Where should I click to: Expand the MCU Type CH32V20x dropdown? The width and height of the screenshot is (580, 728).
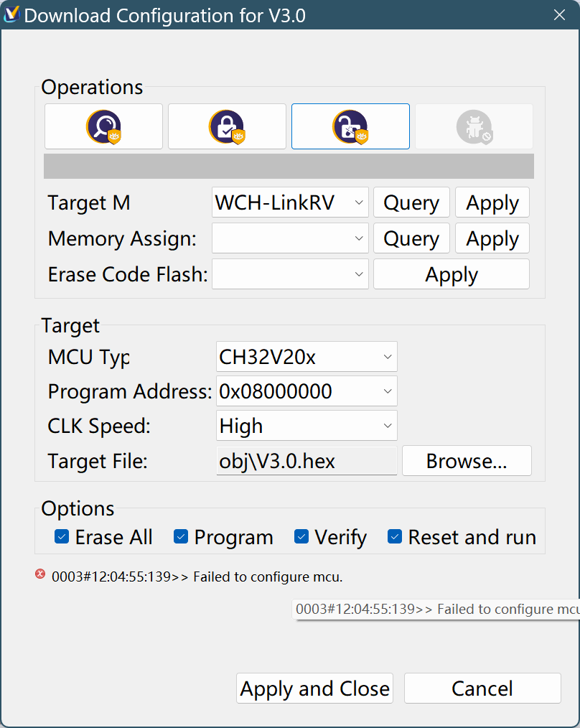point(307,357)
